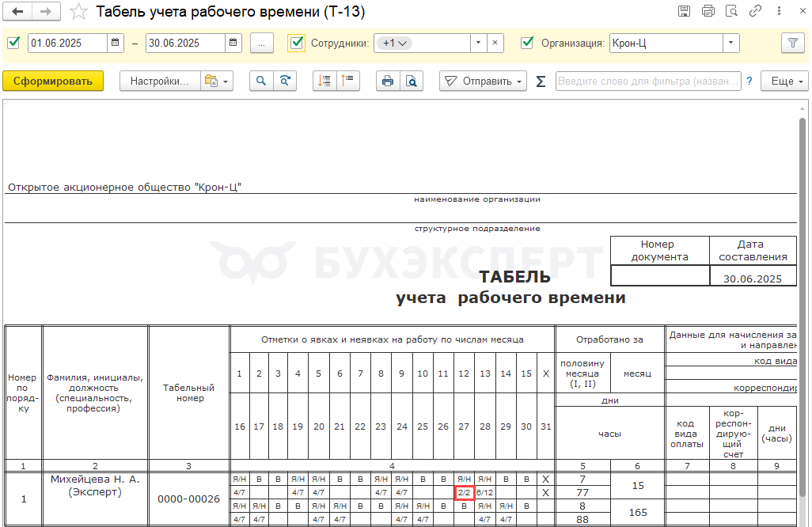Image resolution: width=812 pixels, height=527 pixels.
Task: Save report with the floppy disk icon
Action: [x=684, y=11]
